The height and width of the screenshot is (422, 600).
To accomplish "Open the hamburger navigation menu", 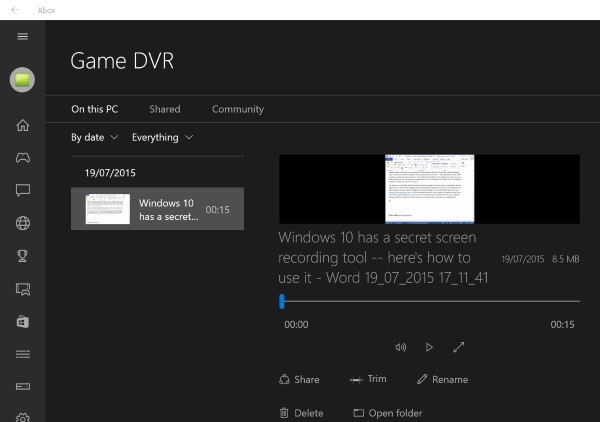I will [23, 37].
